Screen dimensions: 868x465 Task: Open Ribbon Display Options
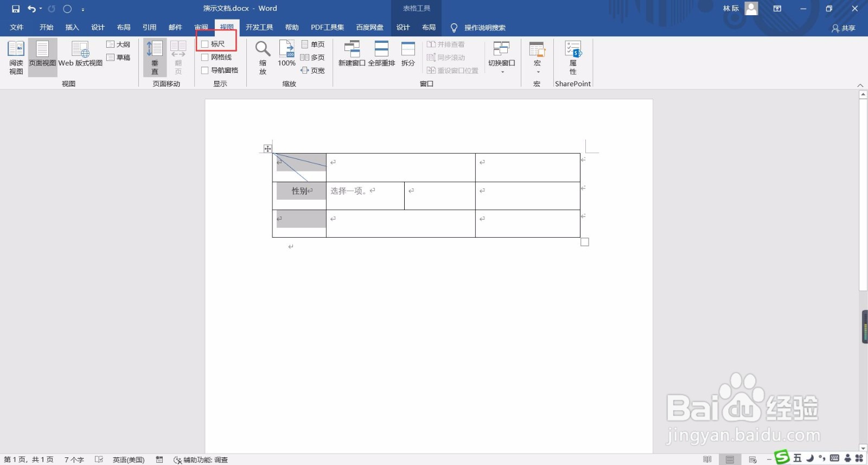777,9
